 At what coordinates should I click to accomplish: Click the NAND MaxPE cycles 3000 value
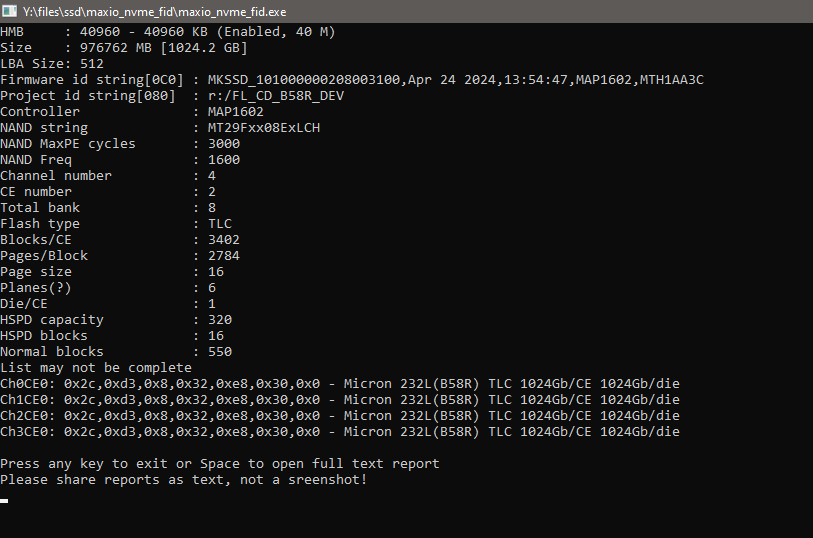[224, 144]
